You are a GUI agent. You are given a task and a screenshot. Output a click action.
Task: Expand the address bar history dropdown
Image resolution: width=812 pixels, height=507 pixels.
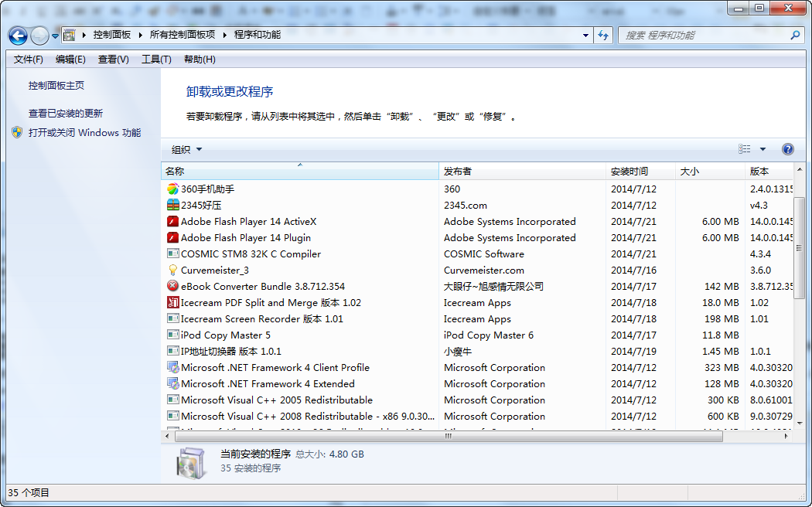pyautogui.click(x=585, y=36)
